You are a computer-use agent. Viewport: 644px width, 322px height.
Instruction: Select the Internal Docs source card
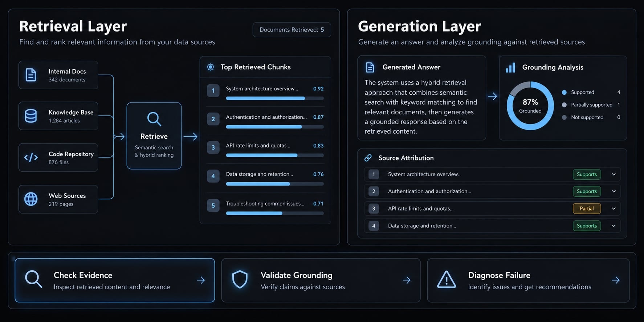[58, 75]
